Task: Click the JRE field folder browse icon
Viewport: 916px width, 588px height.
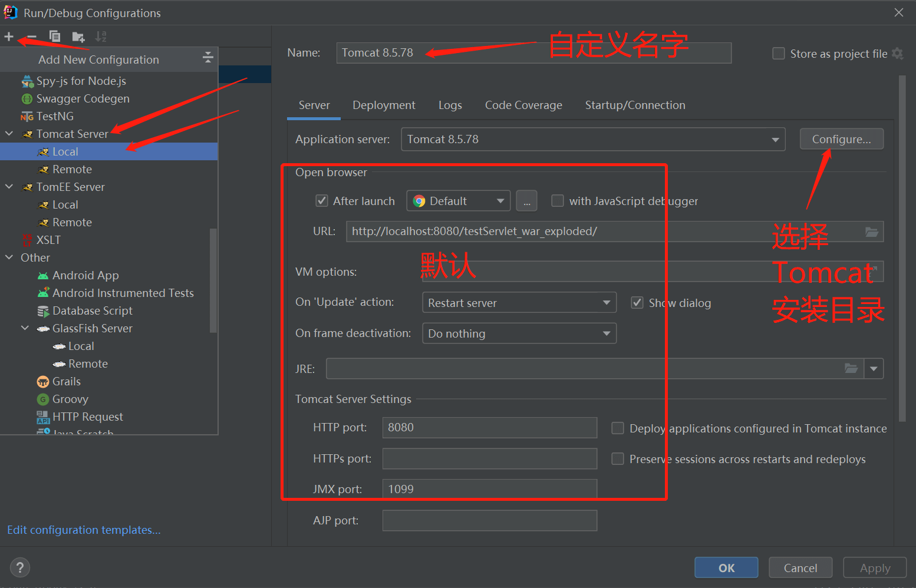Action: 851,369
